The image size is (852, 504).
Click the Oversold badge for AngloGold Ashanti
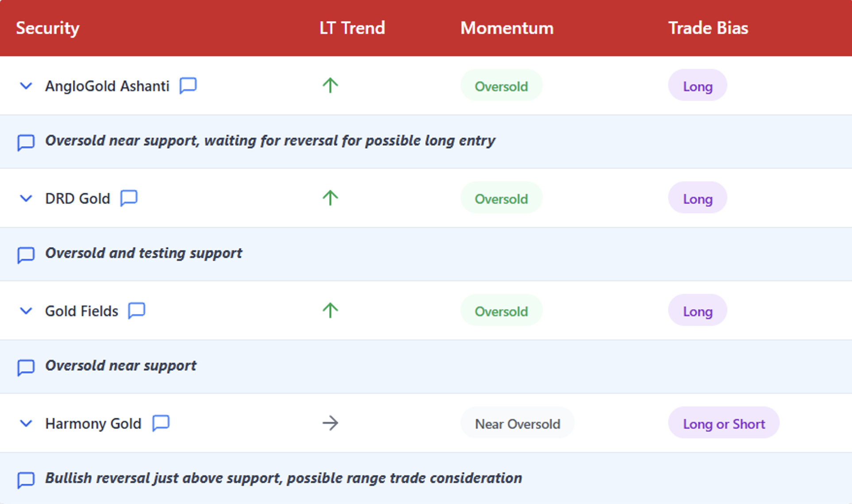point(501,85)
